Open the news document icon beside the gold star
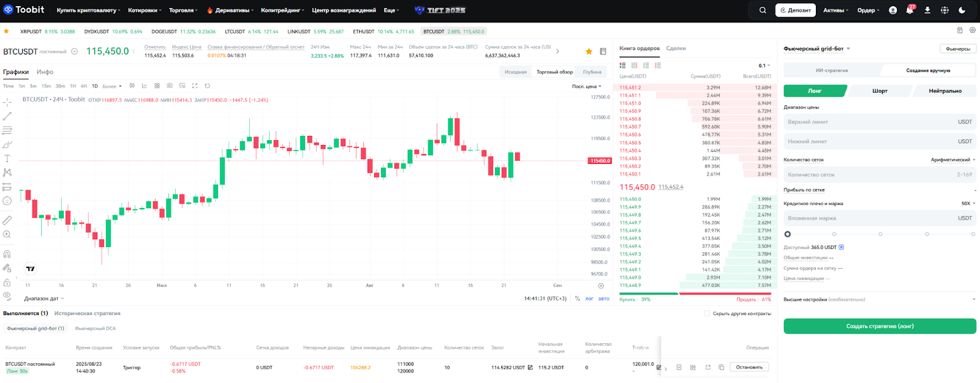Viewport: 980px width, 383px height. point(603,51)
